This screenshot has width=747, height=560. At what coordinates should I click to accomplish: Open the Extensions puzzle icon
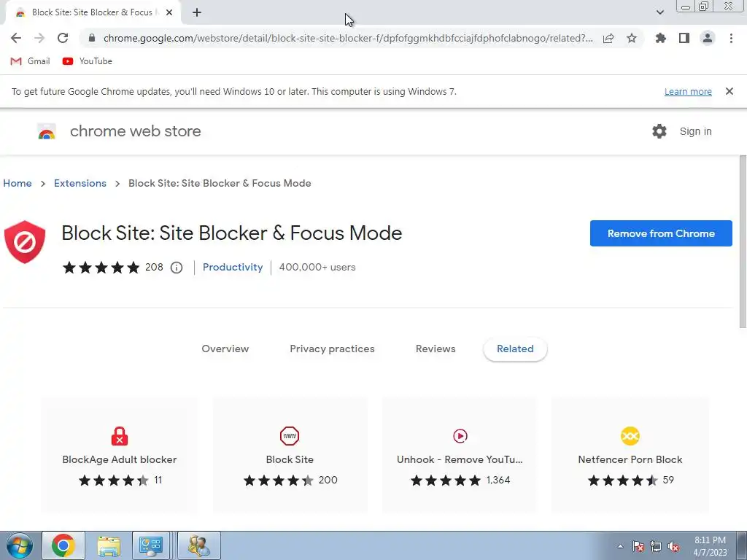661,38
